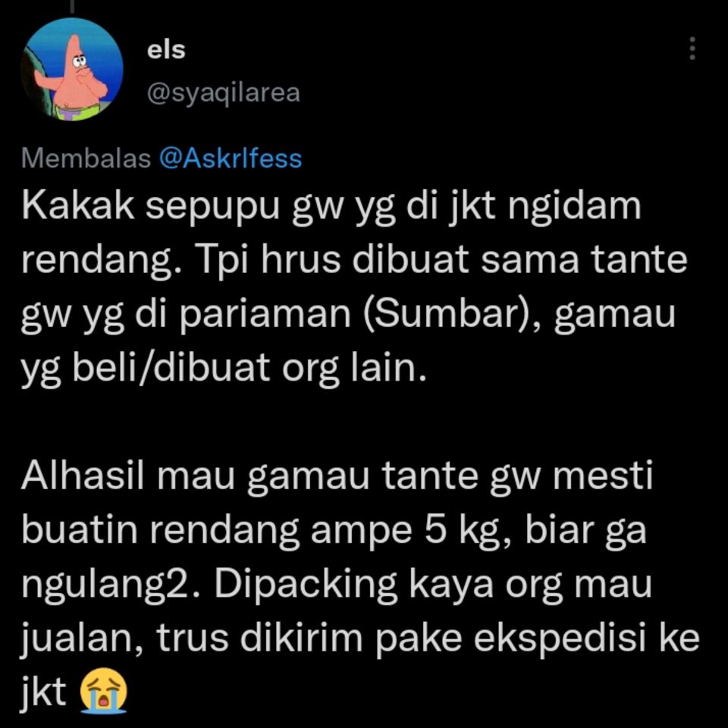Screen dimensions: 728x728
Task: Open the three-dot more options menu
Action: click(x=692, y=49)
